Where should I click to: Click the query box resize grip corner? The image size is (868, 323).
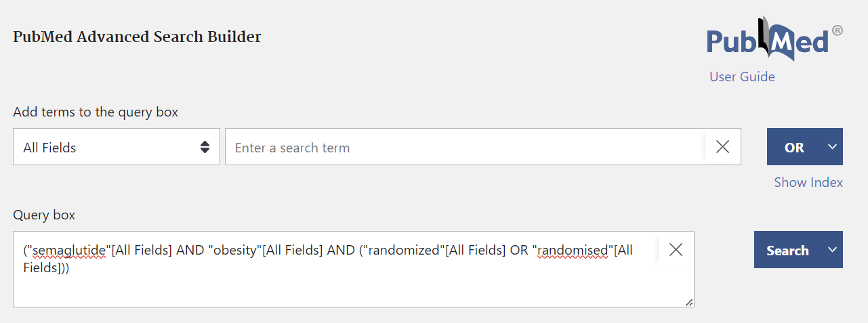689,302
